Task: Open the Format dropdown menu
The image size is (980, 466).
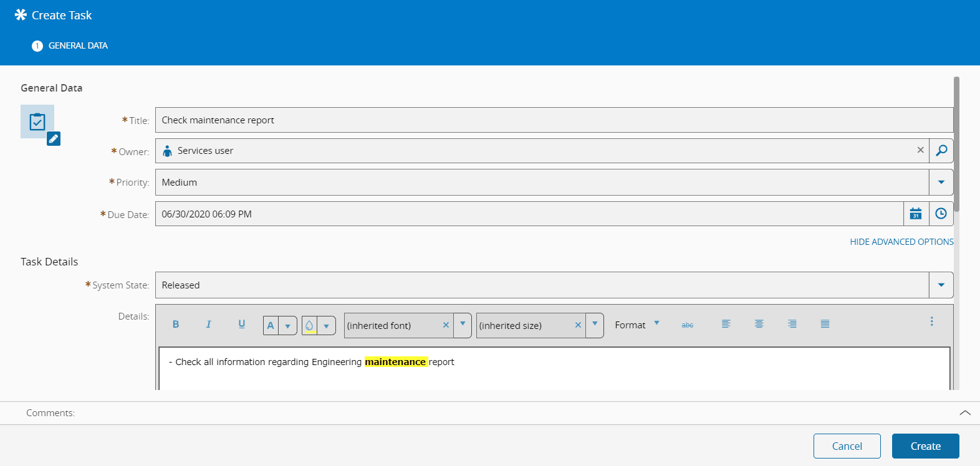Action: (637, 325)
